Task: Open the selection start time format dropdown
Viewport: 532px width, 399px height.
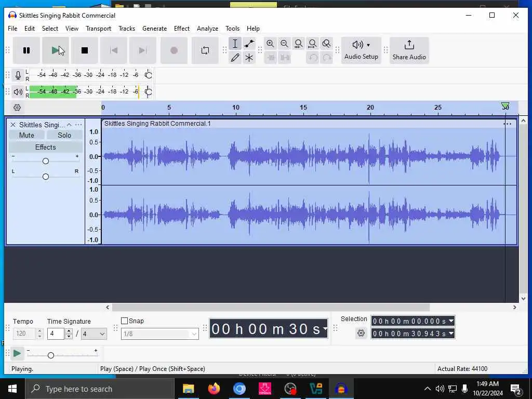Action: click(451, 321)
